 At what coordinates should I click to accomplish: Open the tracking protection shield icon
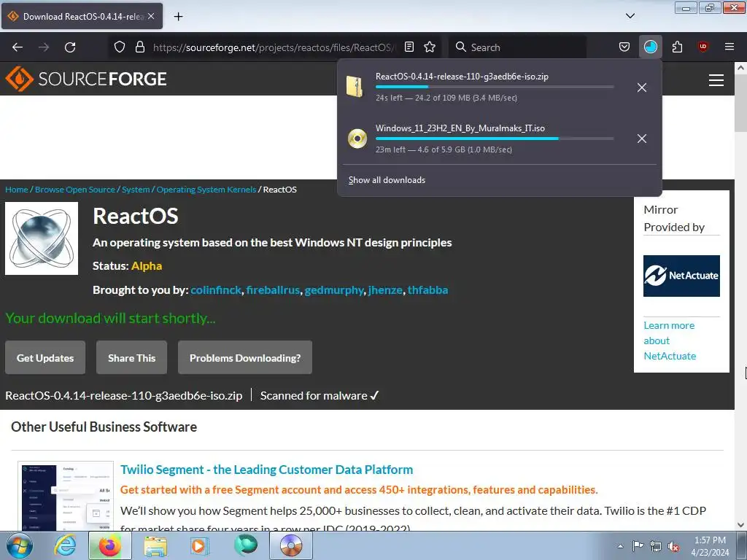click(120, 47)
